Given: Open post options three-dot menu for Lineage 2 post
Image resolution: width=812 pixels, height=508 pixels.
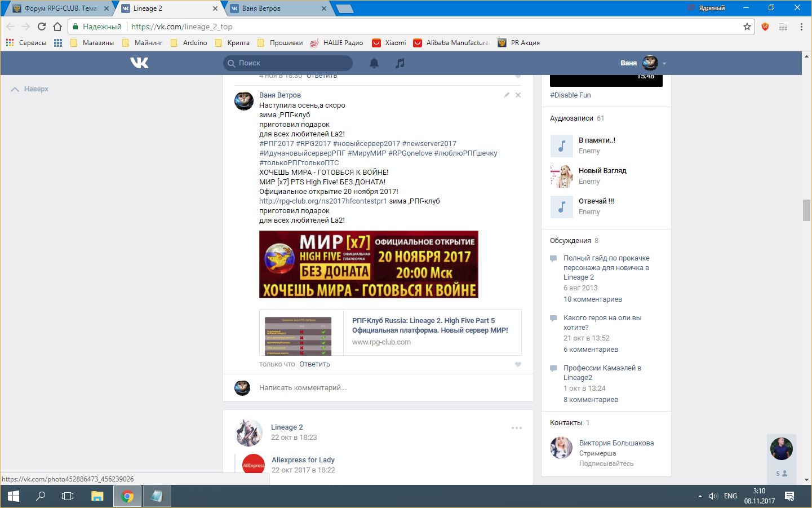Looking at the screenshot, I should 517,428.
